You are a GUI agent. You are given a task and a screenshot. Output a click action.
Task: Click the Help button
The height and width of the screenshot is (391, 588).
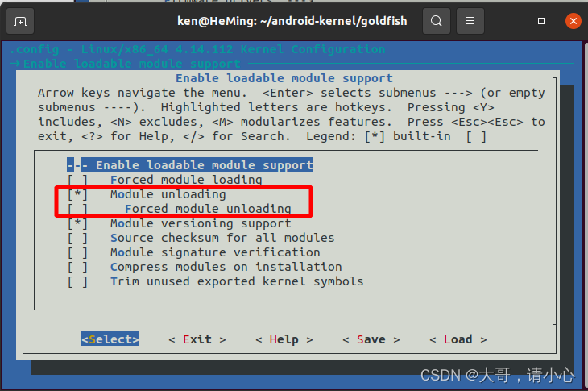click(284, 339)
